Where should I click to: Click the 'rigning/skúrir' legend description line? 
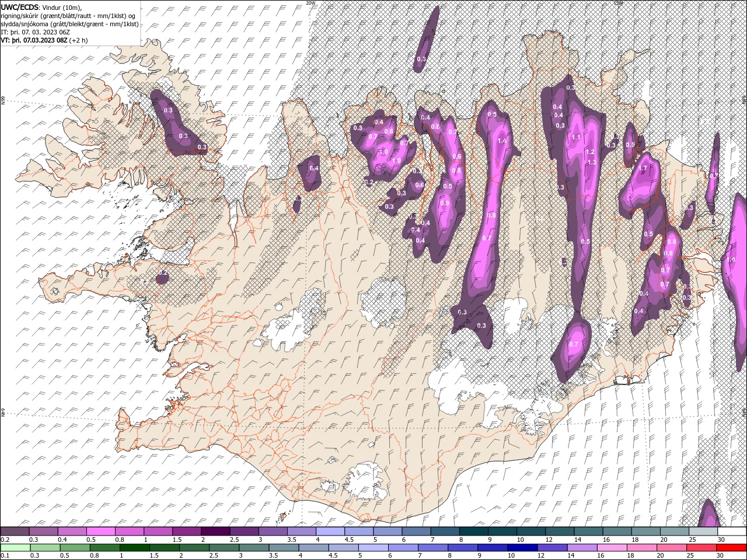coord(68,16)
